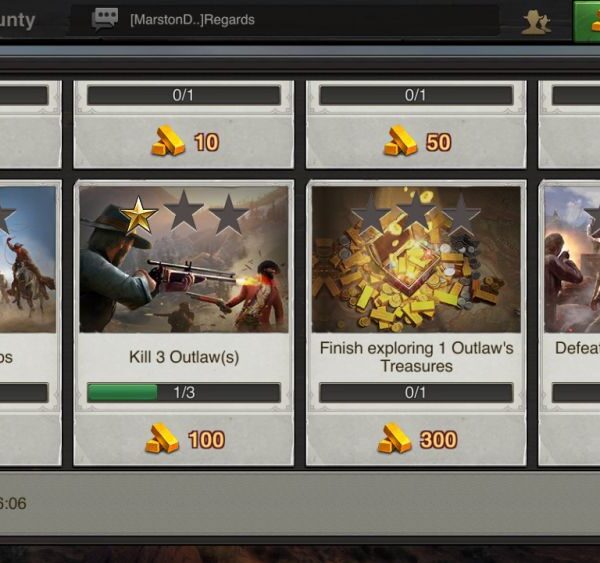Open the sheriff profile silhouette icon
The height and width of the screenshot is (563, 600).
536,22
